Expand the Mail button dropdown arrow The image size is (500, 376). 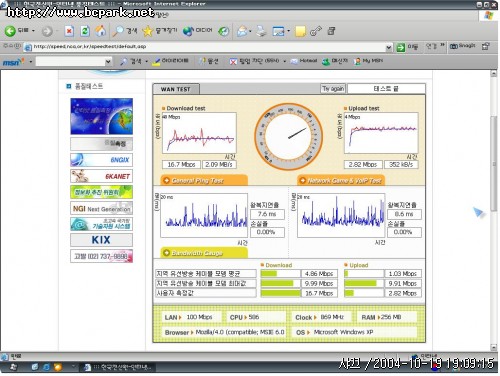click(250, 31)
